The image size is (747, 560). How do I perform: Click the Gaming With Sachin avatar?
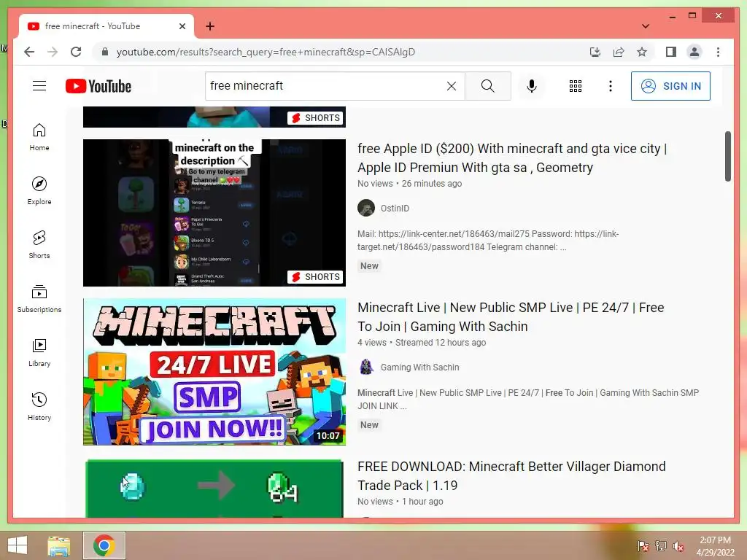point(366,367)
